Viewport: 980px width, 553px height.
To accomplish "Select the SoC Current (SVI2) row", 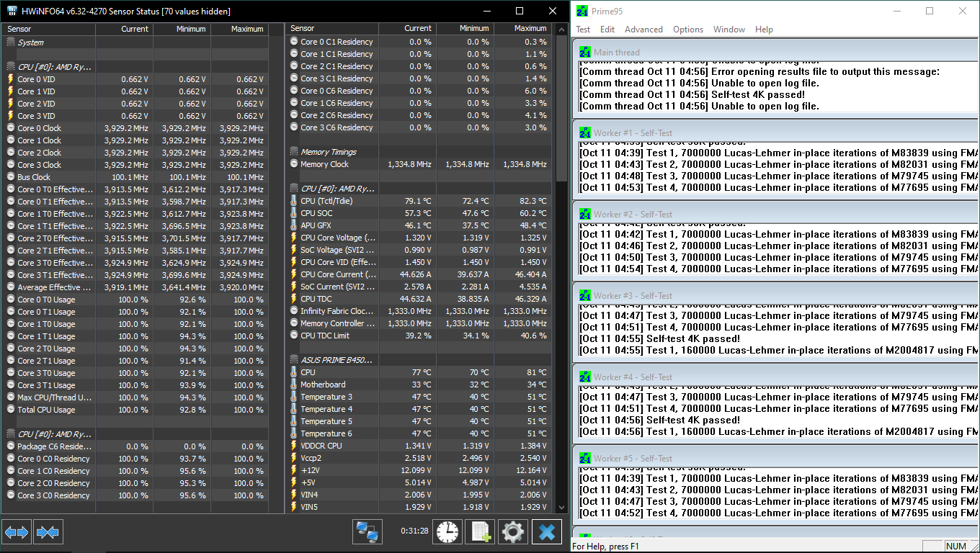I will tap(419, 287).
